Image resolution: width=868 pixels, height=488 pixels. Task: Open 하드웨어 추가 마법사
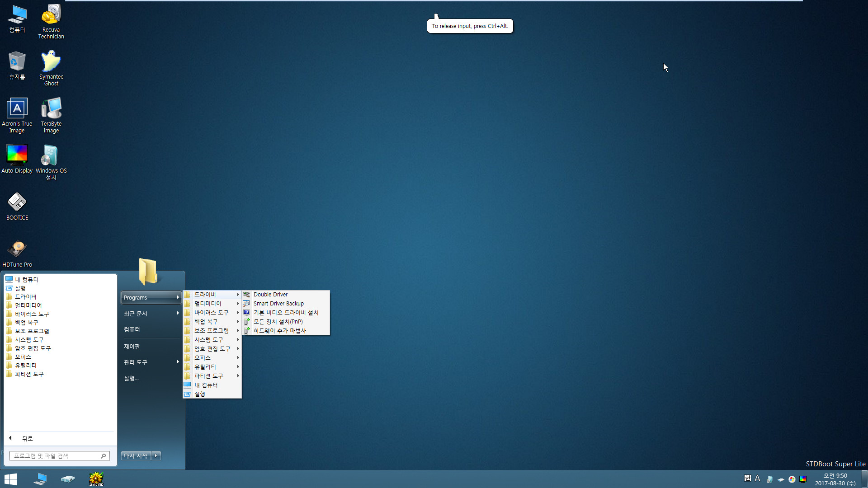[286, 331]
